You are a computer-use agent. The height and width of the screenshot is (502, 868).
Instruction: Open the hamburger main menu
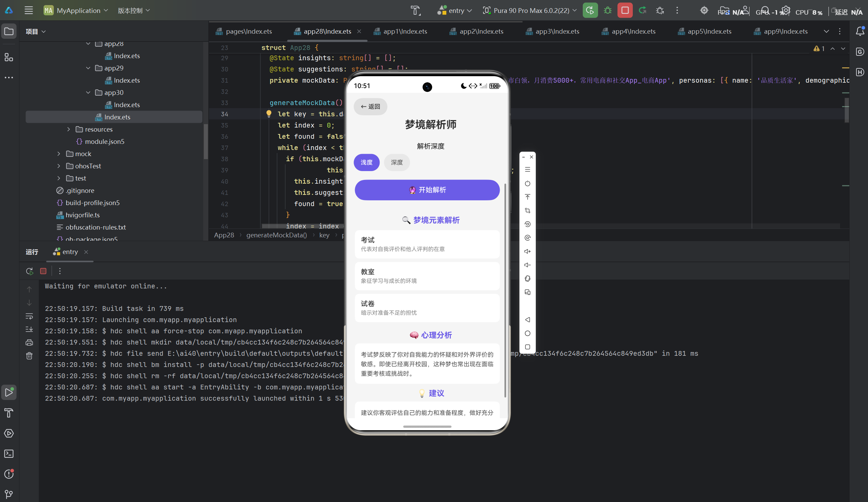click(29, 10)
